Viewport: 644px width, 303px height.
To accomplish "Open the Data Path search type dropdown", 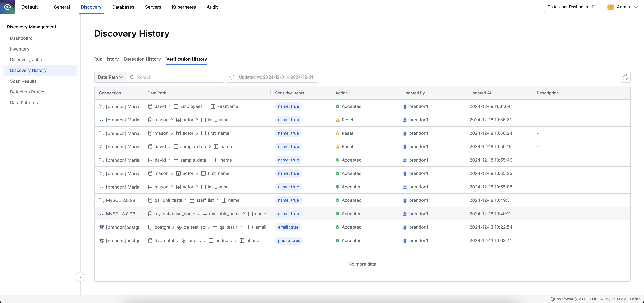I will 110,77.
